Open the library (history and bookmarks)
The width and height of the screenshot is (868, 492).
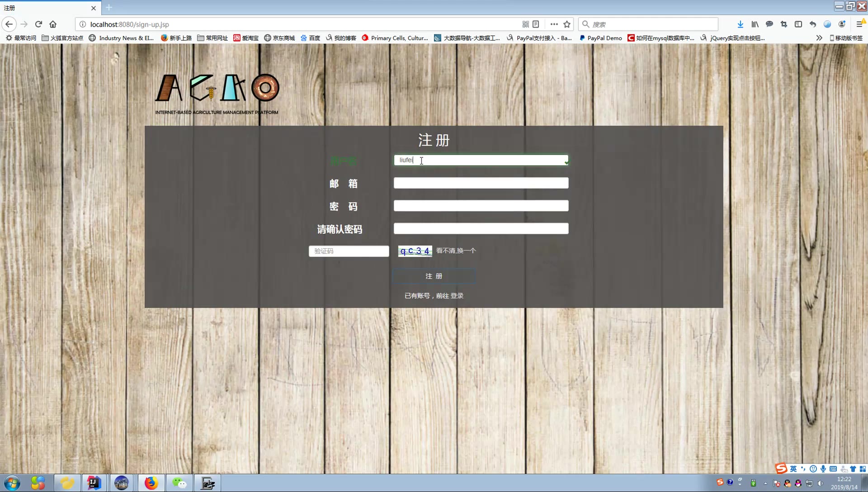pos(755,24)
